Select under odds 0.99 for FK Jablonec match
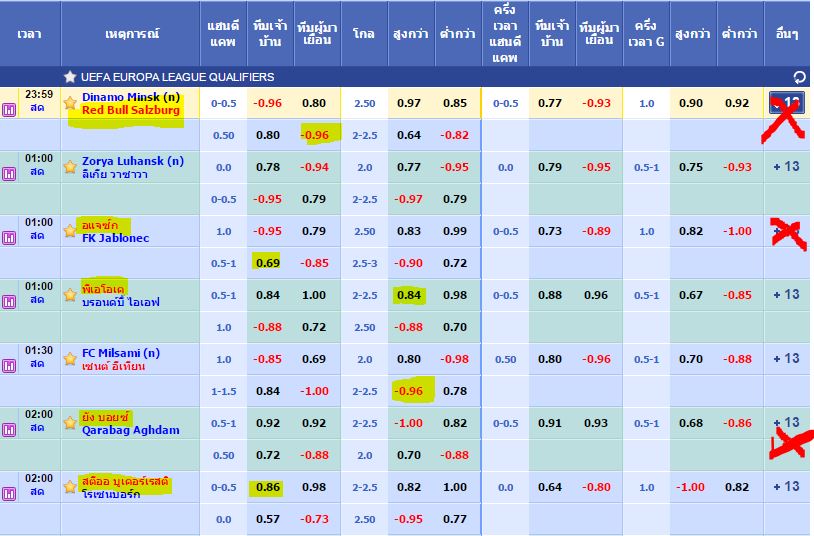The width and height of the screenshot is (814, 536). pos(455,231)
